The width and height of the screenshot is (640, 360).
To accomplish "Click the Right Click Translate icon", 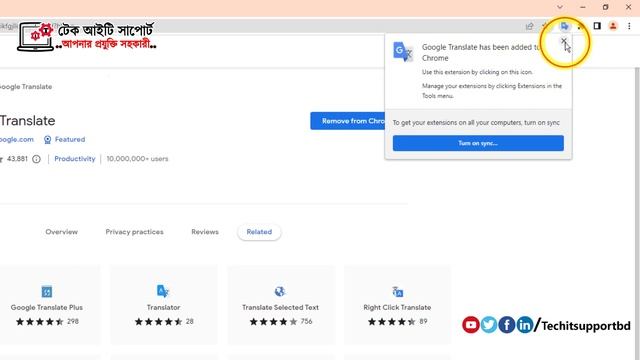I will click(x=398, y=291).
